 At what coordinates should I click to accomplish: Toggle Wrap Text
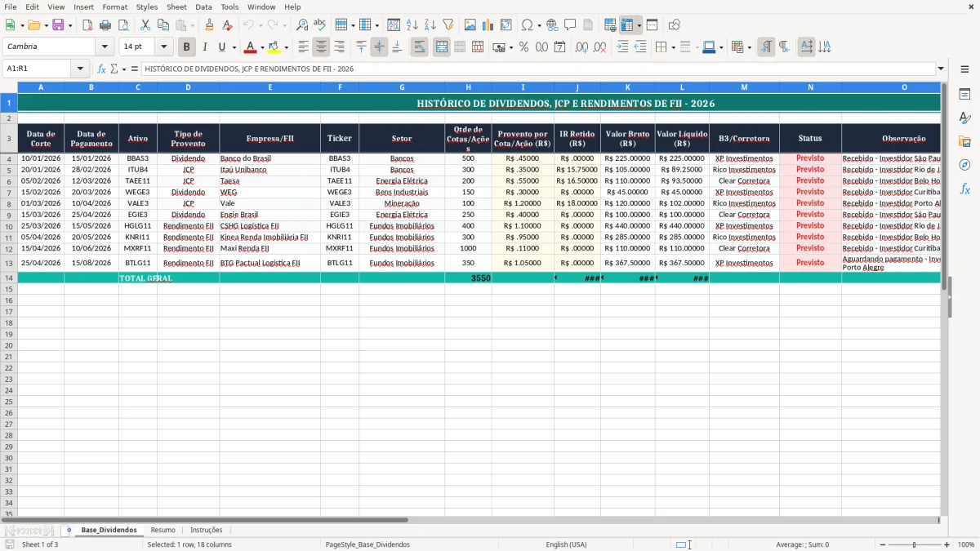420,47
